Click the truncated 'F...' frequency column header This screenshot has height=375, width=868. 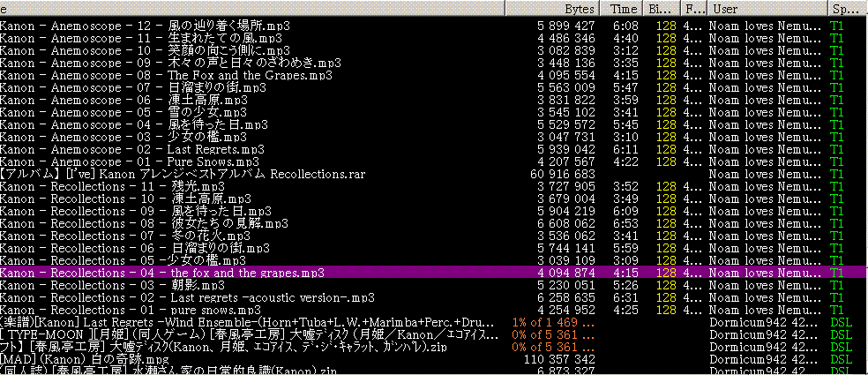[x=693, y=9]
